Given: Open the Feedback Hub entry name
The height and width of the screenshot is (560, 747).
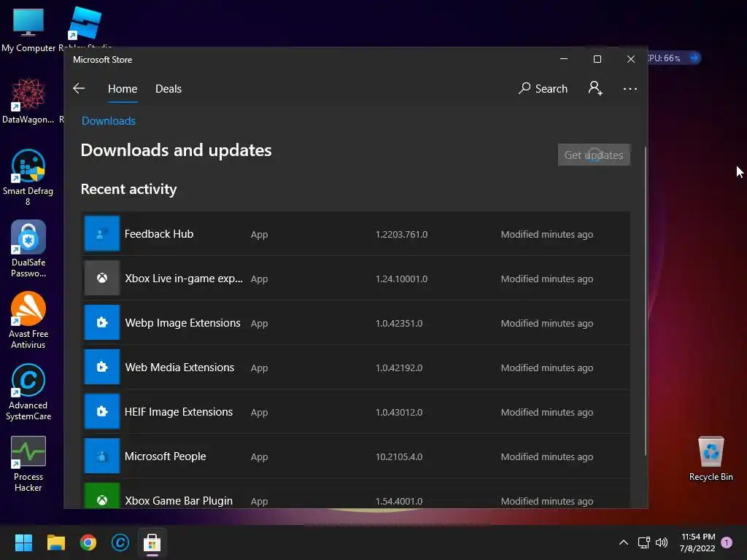Looking at the screenshot, I should click(x=159, y=234).
